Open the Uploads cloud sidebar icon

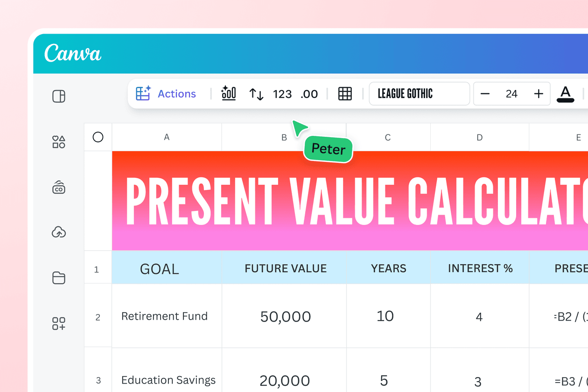59,232
